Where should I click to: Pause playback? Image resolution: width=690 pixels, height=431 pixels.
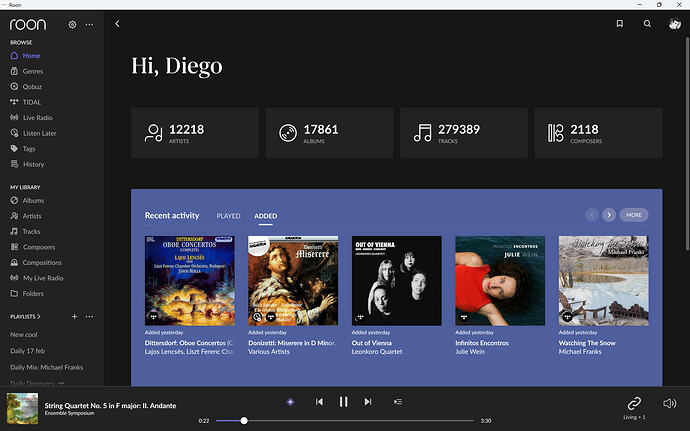click(x=344, y=402)
